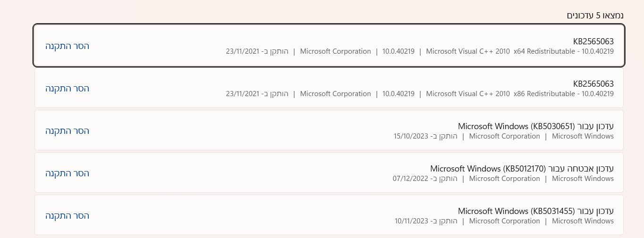
Task: Click Microsoft Windows product label in KB5031455 row
Action: [x=583, y=221]
